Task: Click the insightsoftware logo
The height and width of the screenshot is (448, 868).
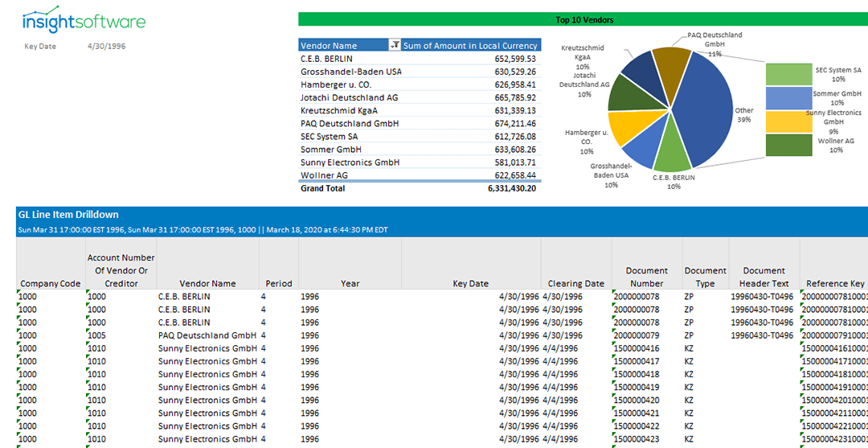Action: tap(84, 18)
